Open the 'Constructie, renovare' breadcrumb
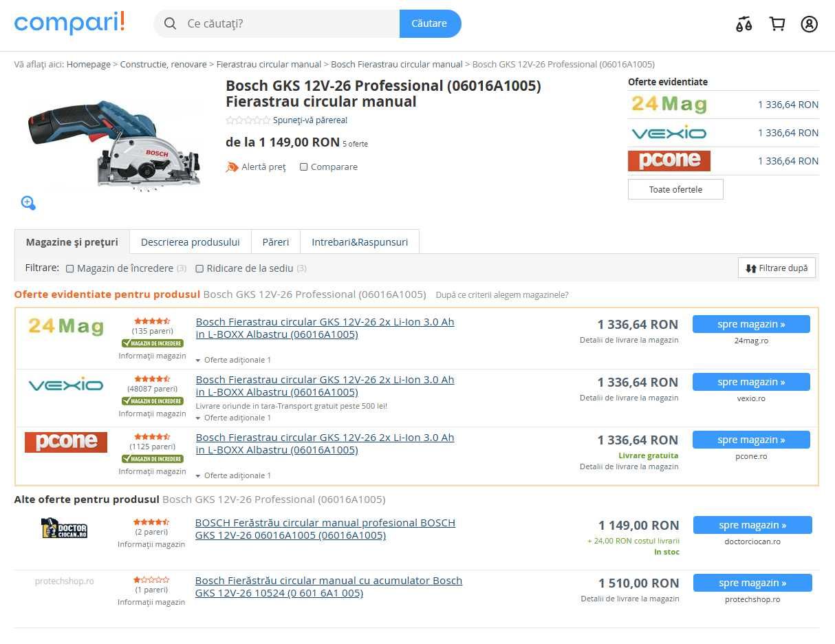The image size is (835, 644). point(164,65)
